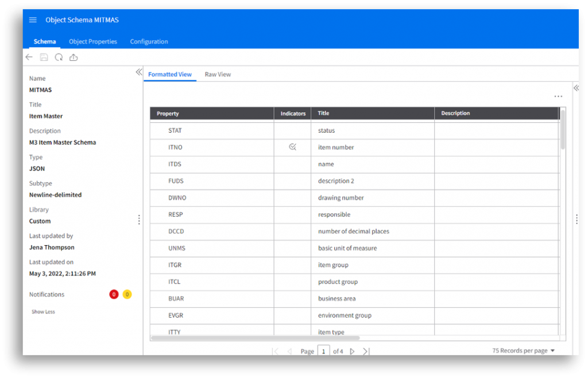Click 'number of decimal places' title cell
Screen dimensions: 588x378
[x=373, y=232]
